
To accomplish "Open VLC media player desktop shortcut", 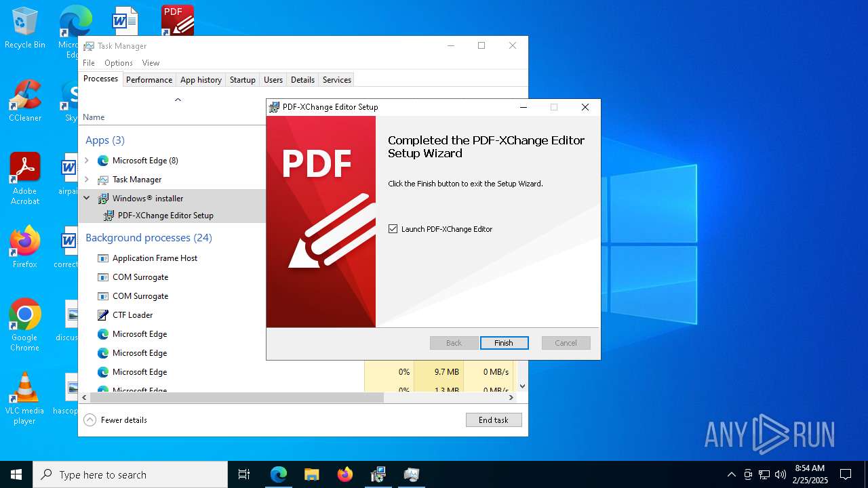I will [x=24, y=399].
